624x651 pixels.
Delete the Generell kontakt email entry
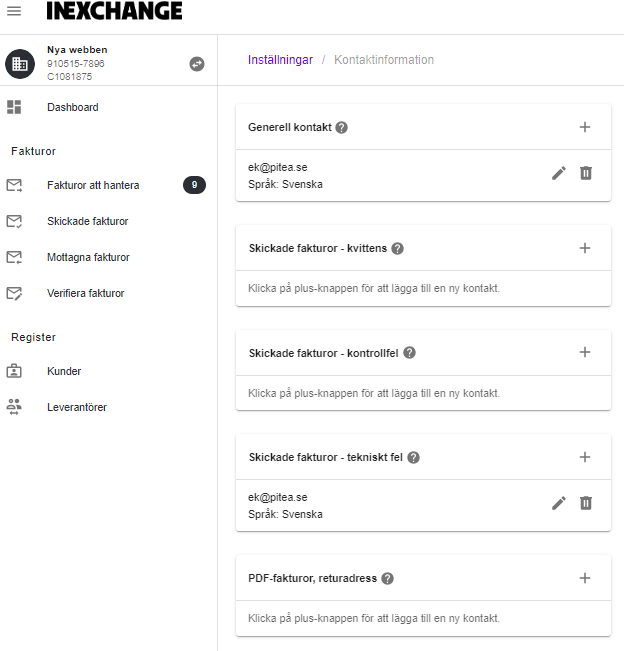(586, 173)
